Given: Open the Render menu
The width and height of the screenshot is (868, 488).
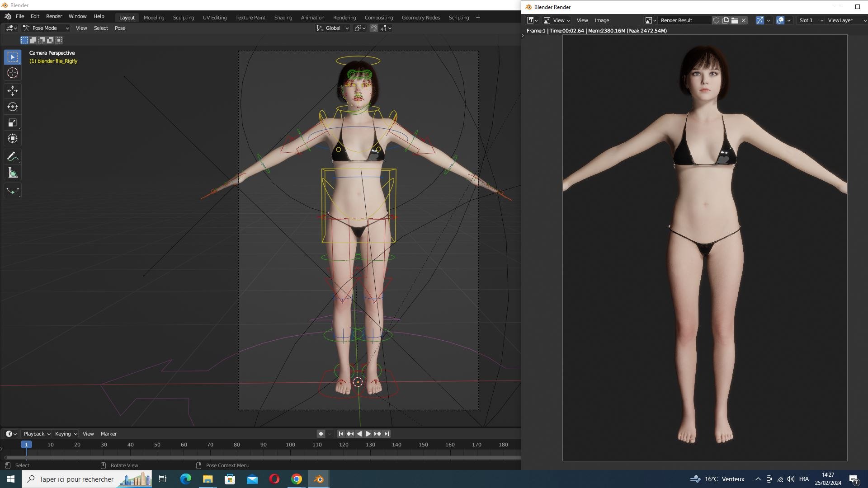Looking at the screenshot, I should point(54,16).
